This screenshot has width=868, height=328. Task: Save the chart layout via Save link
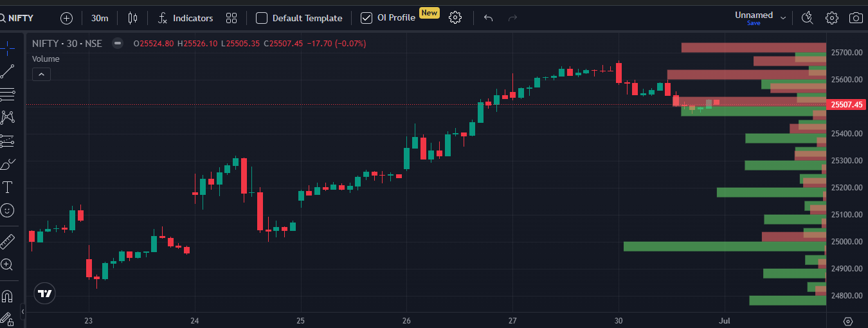pos(754,23)
